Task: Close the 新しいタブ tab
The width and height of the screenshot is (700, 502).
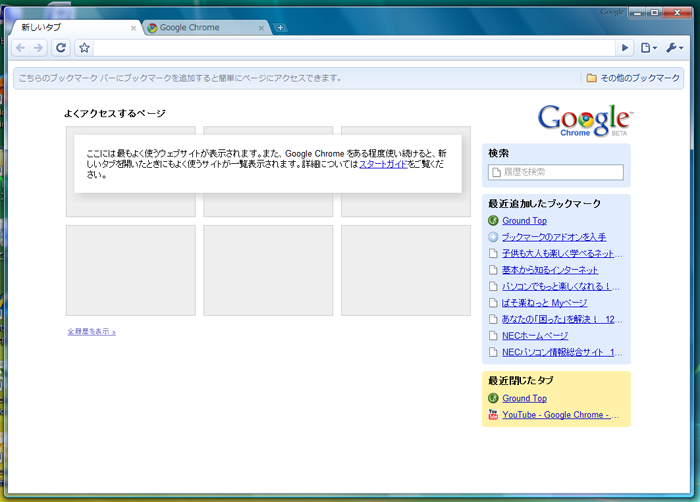Action: coord(133,28)
